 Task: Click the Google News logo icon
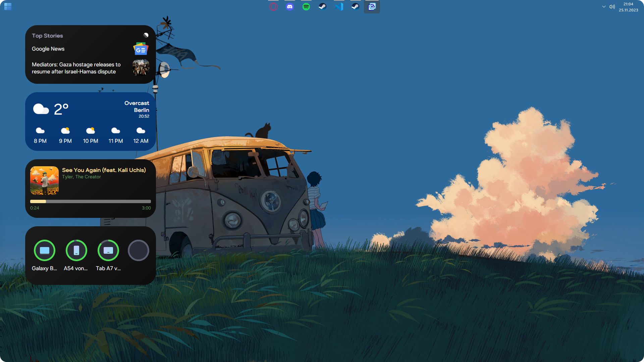141,49
